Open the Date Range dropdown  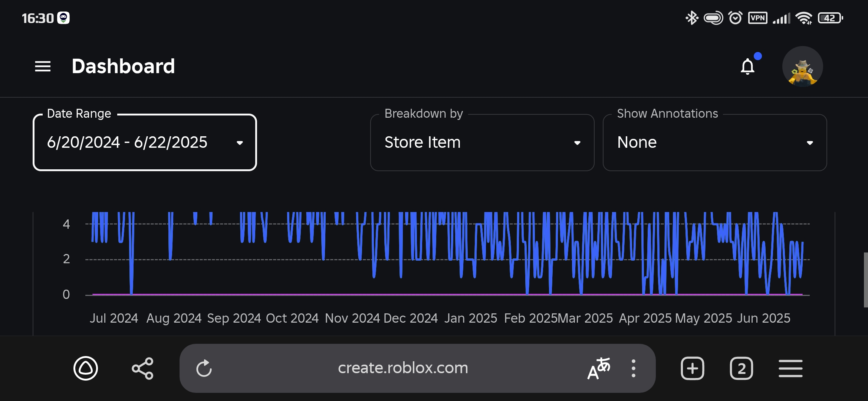145,143
